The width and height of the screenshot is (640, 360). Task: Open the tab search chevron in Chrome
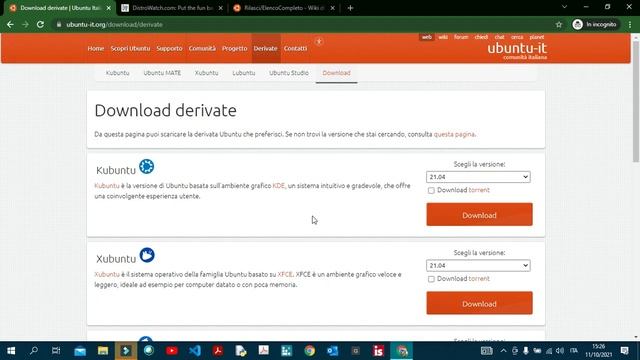[564, 7]
